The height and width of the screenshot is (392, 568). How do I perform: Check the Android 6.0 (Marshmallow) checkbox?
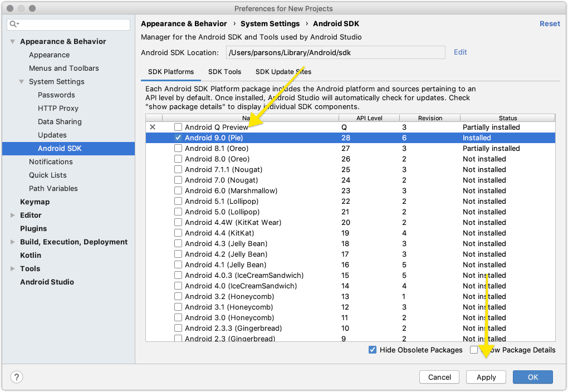(x=178, y=190)
